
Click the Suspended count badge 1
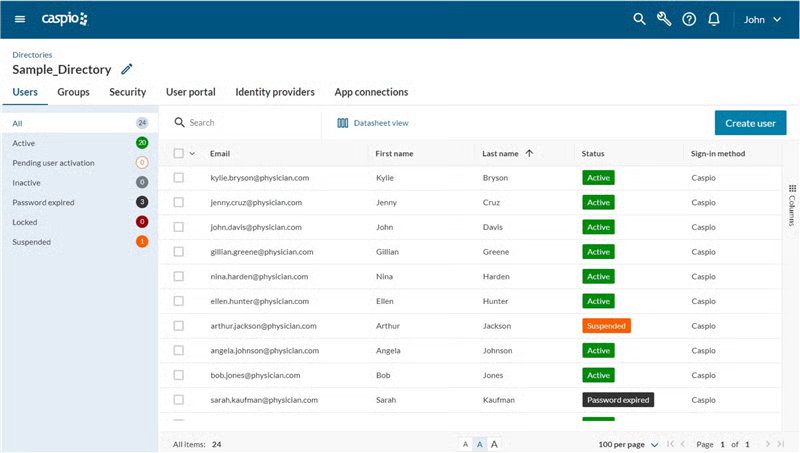point(142,241)
